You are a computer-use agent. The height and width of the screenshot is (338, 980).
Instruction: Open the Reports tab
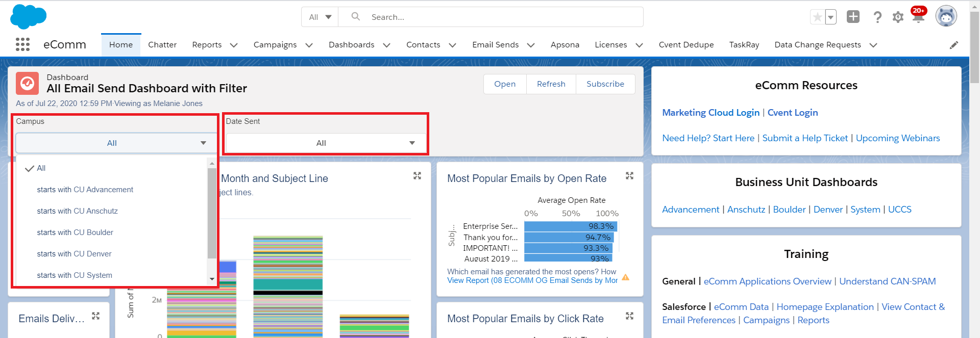(x=207, y=45)
